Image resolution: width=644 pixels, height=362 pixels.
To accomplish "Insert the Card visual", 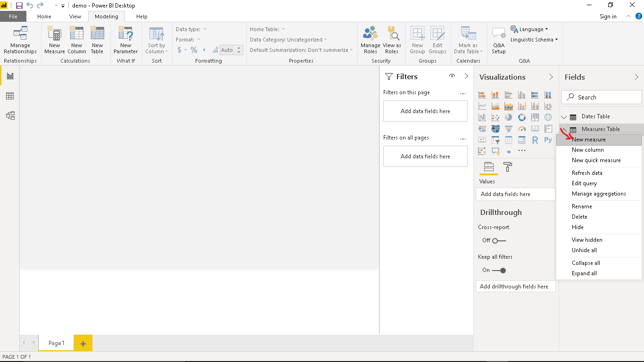I will point(535,129).
